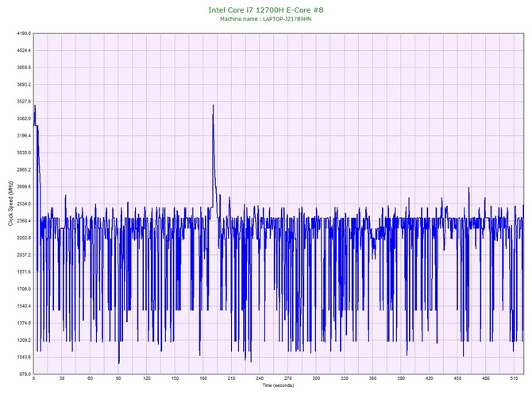
Task: Click the 'Clock Speed (MHz)' axis label
Action: pos(10,203)
